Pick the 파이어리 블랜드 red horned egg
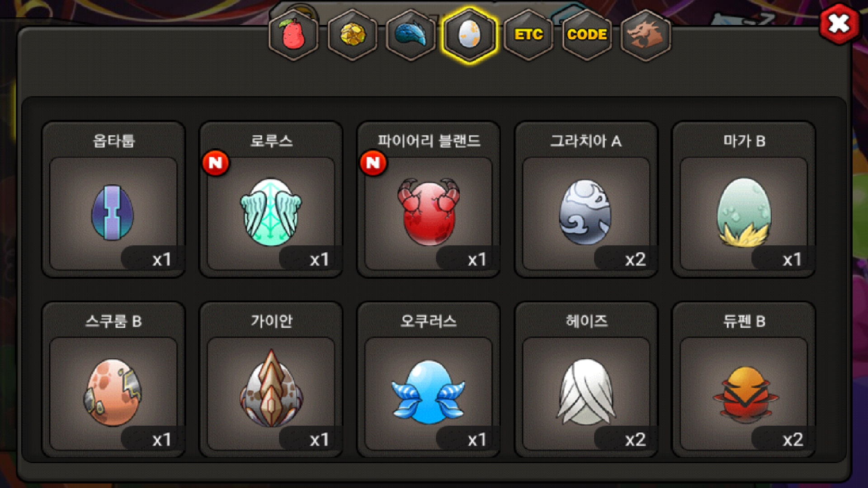This screenshot has width=868, height=488. click(x=428, y=199)
